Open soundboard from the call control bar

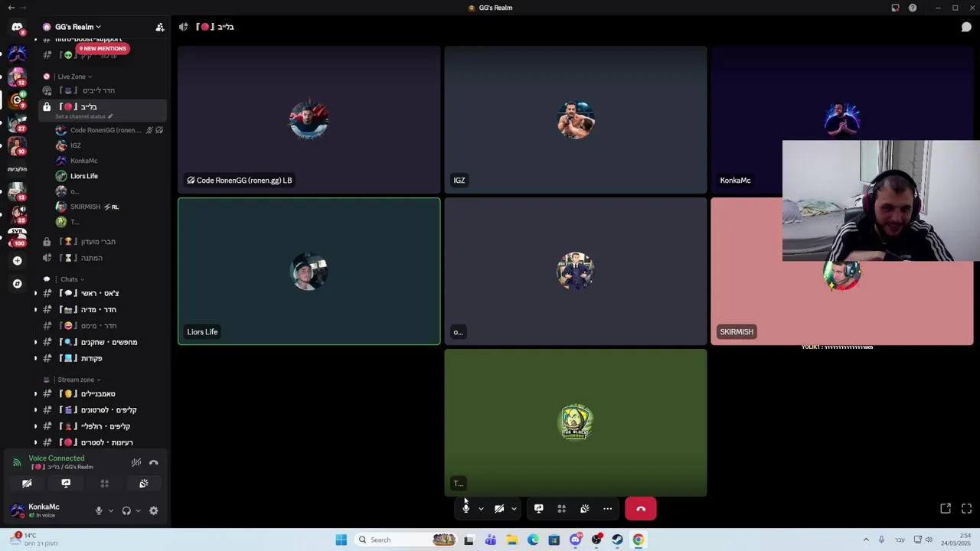coord(584,509)
